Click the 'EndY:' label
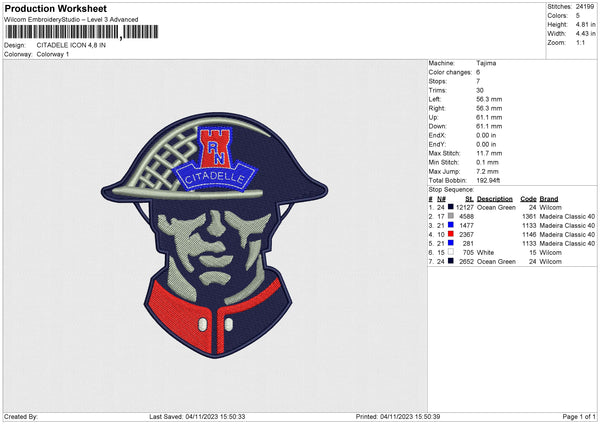600x424 pixels. pos(437,144)
